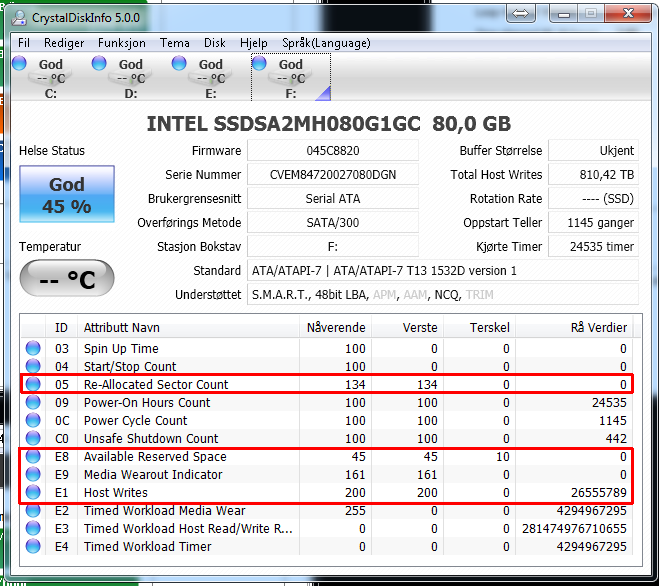Screen dimensions: 659x586
Task: Click status orb for Timed Workload Host Read/Write
Action: pos(33,528)
